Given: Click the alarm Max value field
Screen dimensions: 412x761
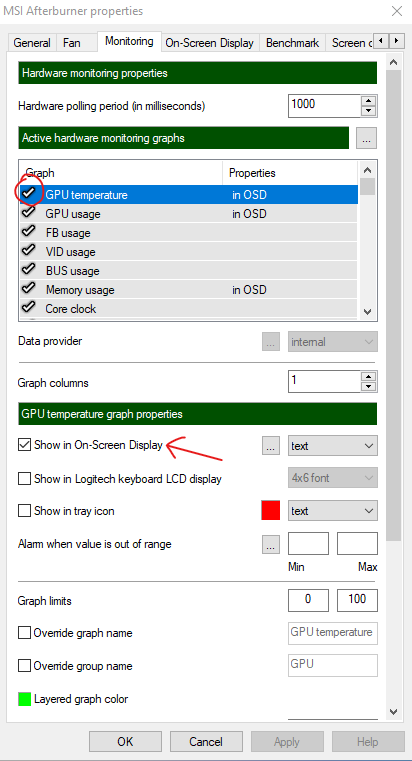Looking at the screenshot, I should pyautogui.click(x=357, y=544).
